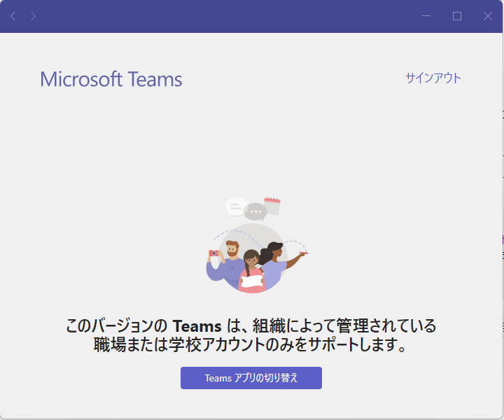Go forward using the title bar arrow
504x420 pixels.
click(x=33, y=16)
